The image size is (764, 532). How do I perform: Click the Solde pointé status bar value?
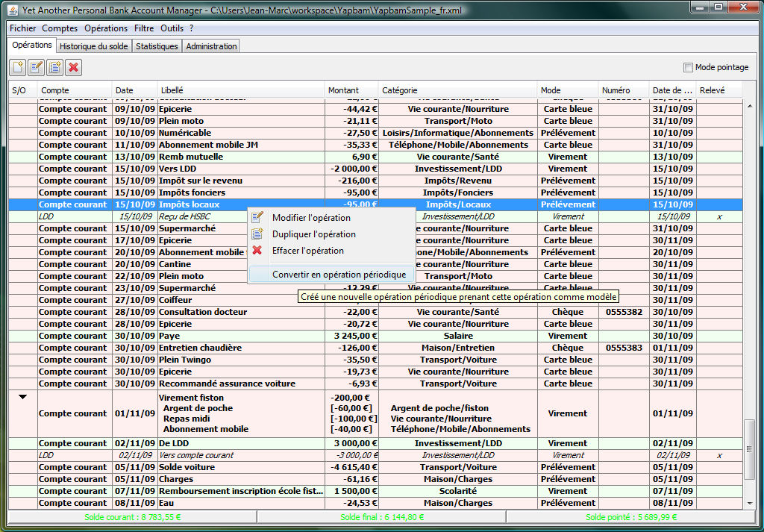(631, 517)
